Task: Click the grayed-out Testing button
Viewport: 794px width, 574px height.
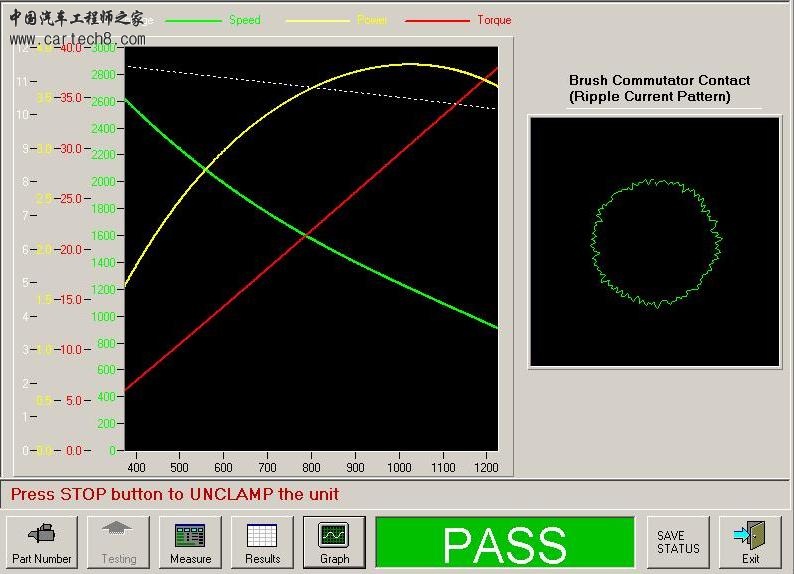Action: 119,543
